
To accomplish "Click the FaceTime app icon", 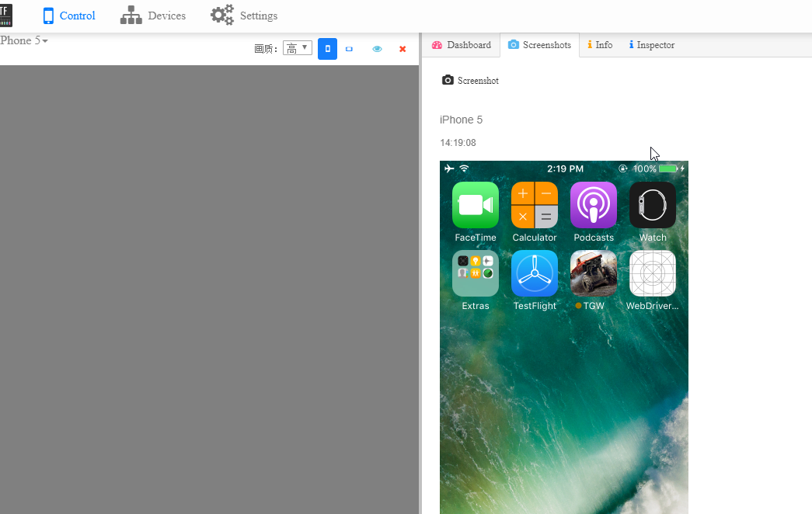I will [476, 205].
